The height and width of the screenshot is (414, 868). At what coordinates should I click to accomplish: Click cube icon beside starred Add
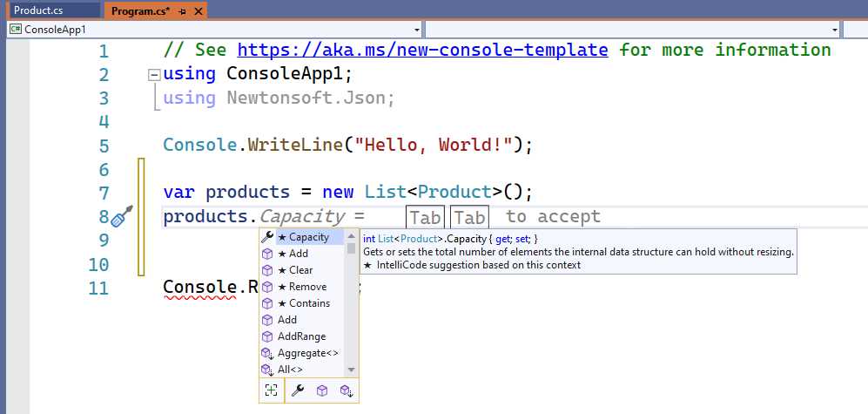click(x=267, y=254)
